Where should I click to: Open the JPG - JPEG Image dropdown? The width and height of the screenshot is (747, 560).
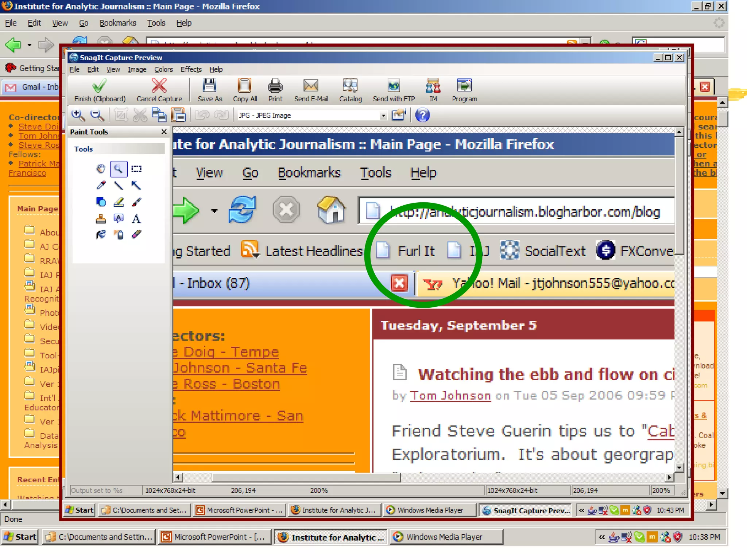383,116
